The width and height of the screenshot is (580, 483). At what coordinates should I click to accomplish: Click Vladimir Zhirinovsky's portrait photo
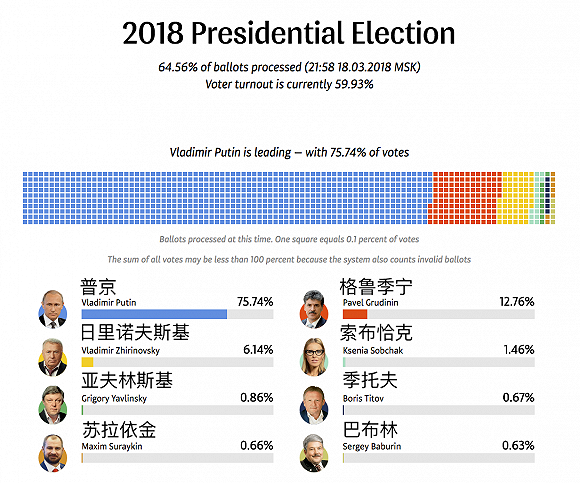click(x=53, y=357)
